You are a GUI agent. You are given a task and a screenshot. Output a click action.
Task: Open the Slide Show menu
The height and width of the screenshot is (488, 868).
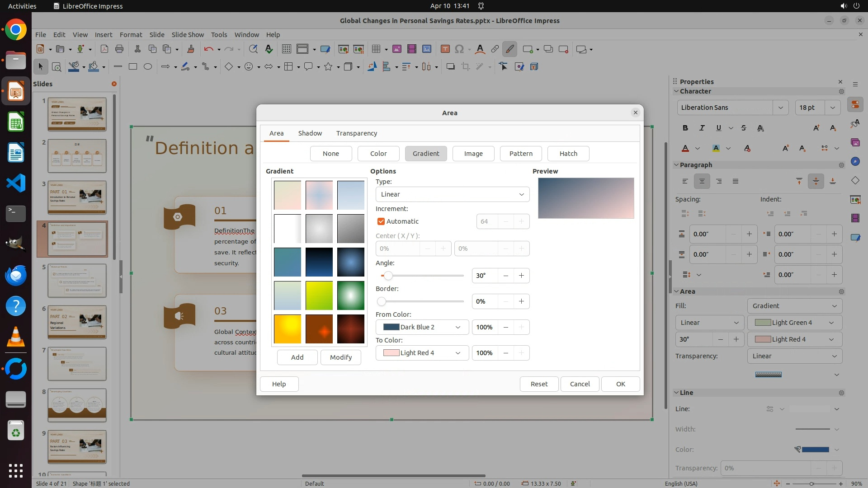click(188, 35)
